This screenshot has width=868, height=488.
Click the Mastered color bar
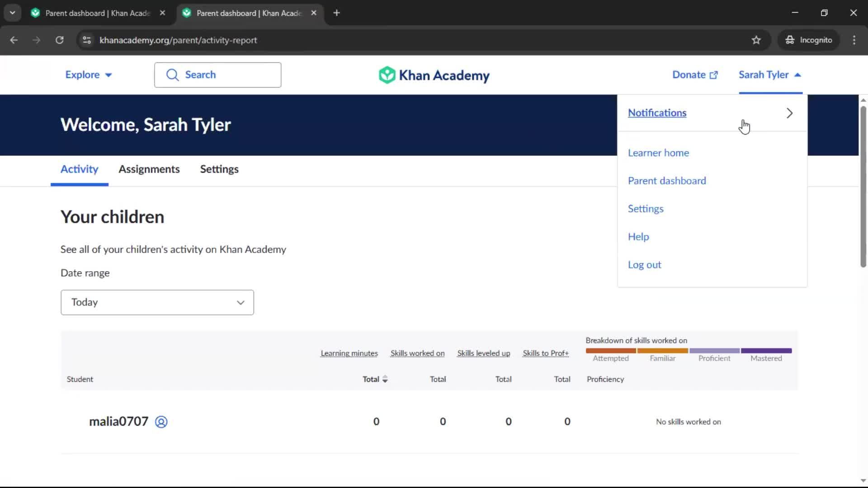766,351
